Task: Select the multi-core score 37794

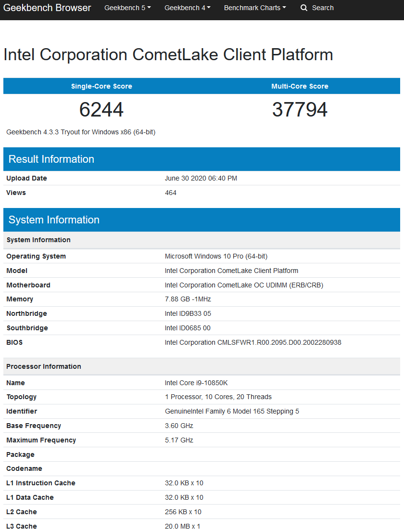Action: 300,110
